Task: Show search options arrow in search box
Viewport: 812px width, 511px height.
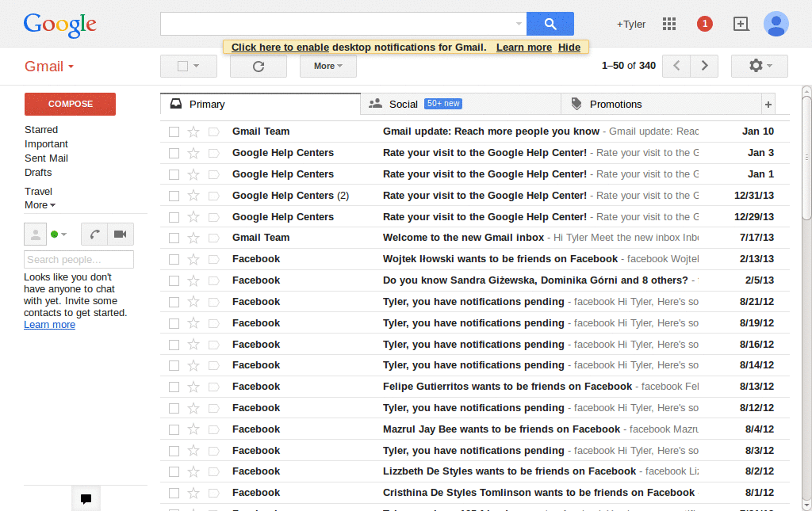Action: click(519, 24)
